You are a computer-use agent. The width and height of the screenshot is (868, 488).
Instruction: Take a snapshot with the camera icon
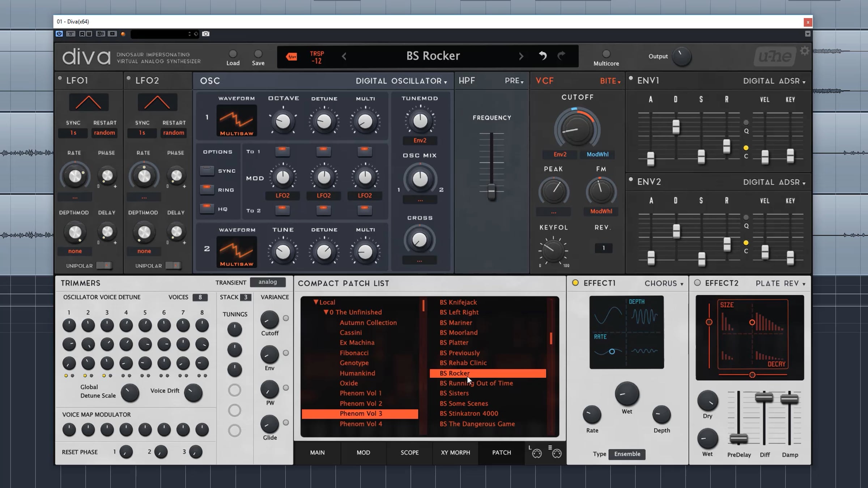(206, 34)
